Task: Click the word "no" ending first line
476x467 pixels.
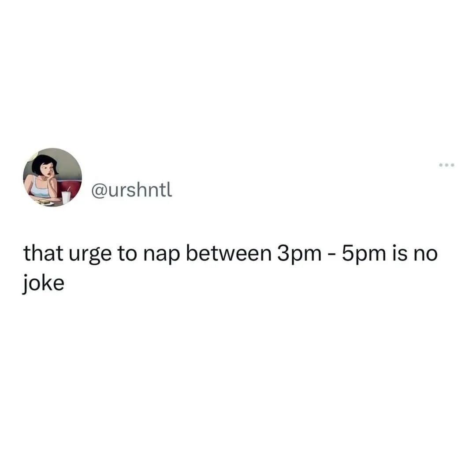Action: 425,255
